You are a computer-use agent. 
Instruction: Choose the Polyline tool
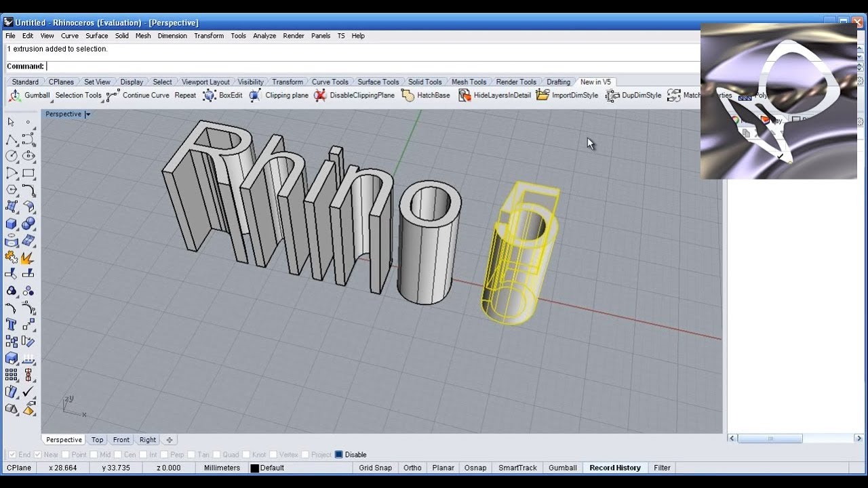pyautogui.click(x=12, y=139)
